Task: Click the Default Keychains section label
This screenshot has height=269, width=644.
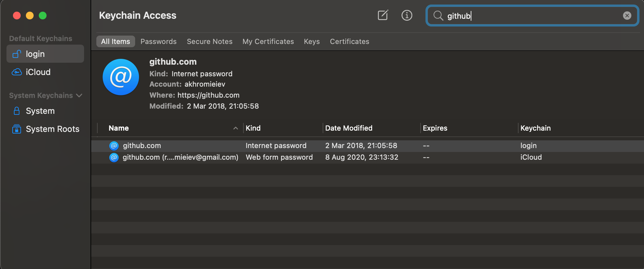Action: click(41, 38)
